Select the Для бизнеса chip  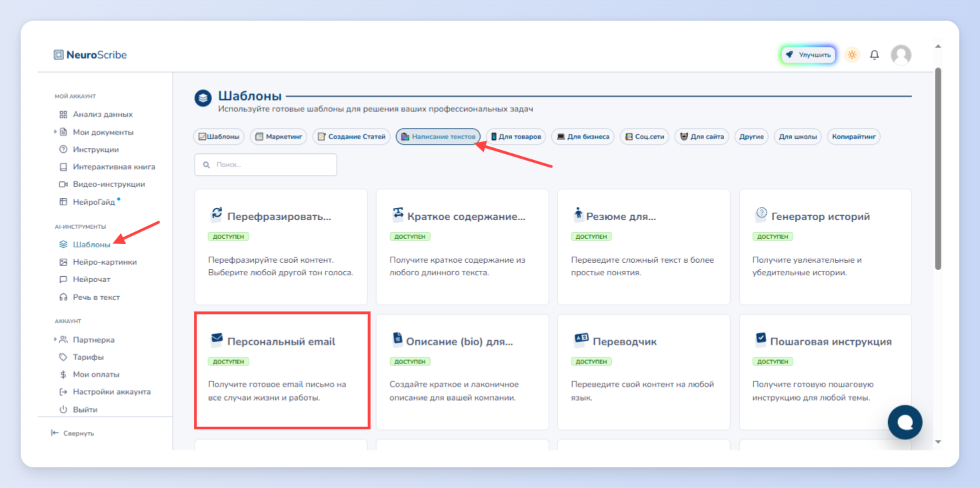583,137
